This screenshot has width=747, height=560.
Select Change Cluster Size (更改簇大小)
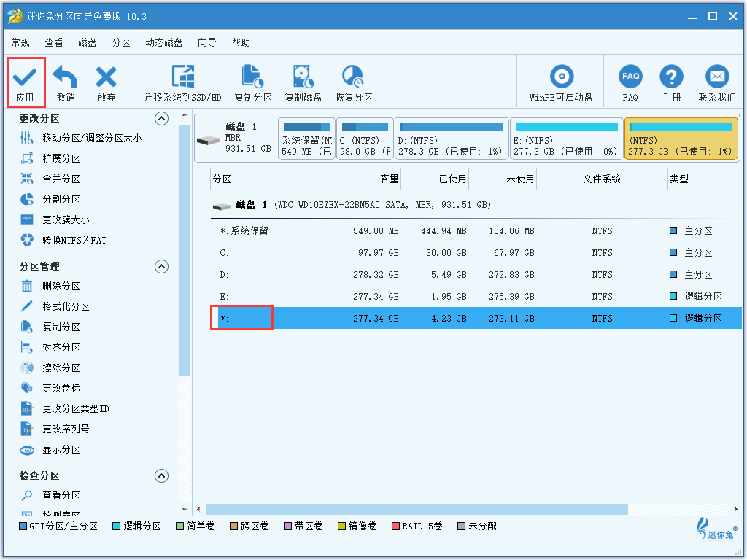pos(55,220)
